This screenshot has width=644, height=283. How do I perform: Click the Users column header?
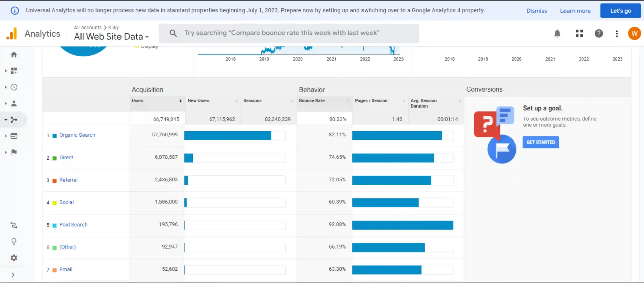click(x=137, y=101)
